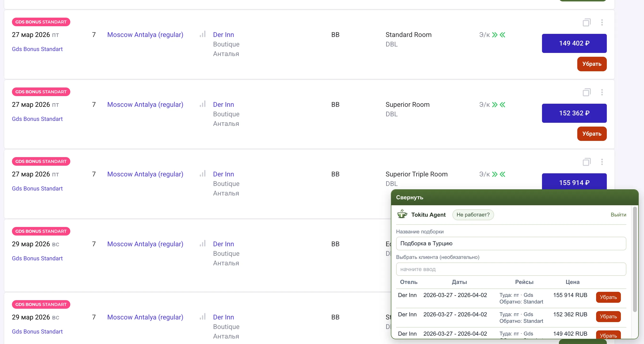Remove 152 362 RUB entry from selection

pos(608,316)
